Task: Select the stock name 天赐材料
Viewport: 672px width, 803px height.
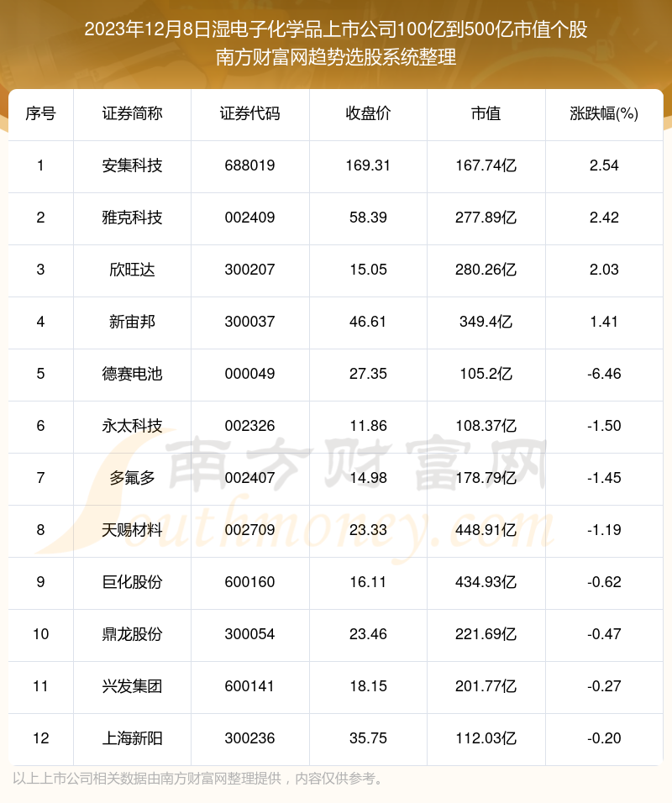Action: pyautogui.click(x=132, y=530)
